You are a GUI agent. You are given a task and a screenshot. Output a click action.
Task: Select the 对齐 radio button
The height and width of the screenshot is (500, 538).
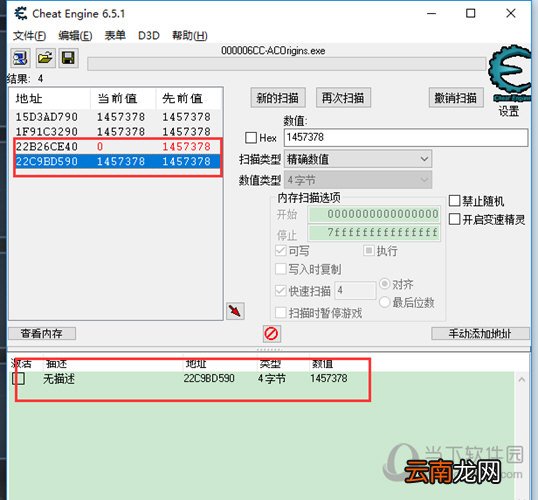(x=385, y=284)
